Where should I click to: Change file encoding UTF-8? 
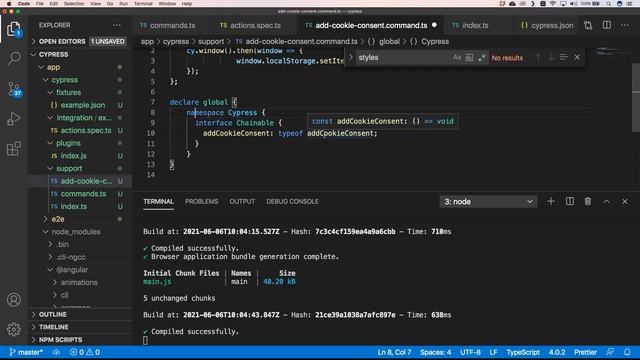pyautogui.click(x=470, y=352)
